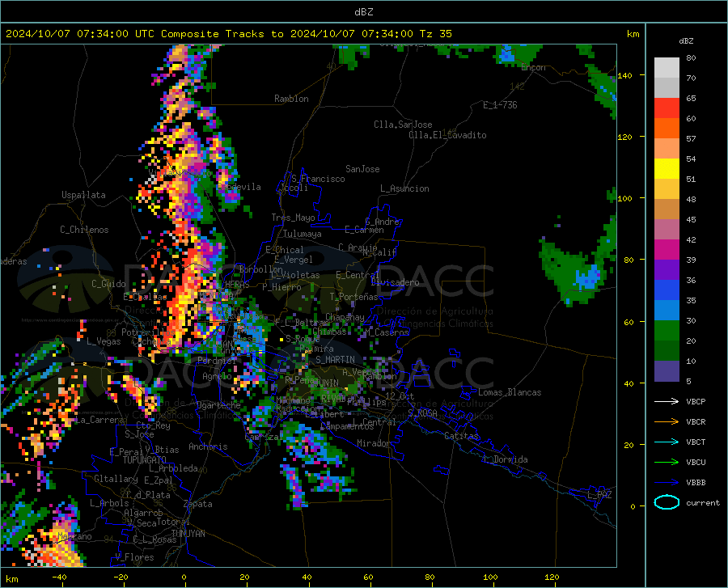728x588 pixels.
Task: Click the tan 45-48 dBZ swatch
Action: tap(667, 209)
